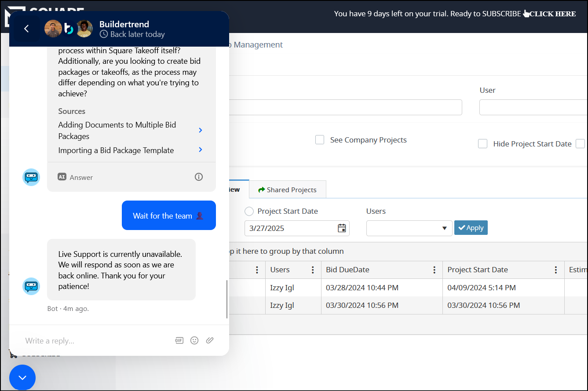Open Users column options menu
The height and width of the screenshot is (391, 588).
pos(313,270)
